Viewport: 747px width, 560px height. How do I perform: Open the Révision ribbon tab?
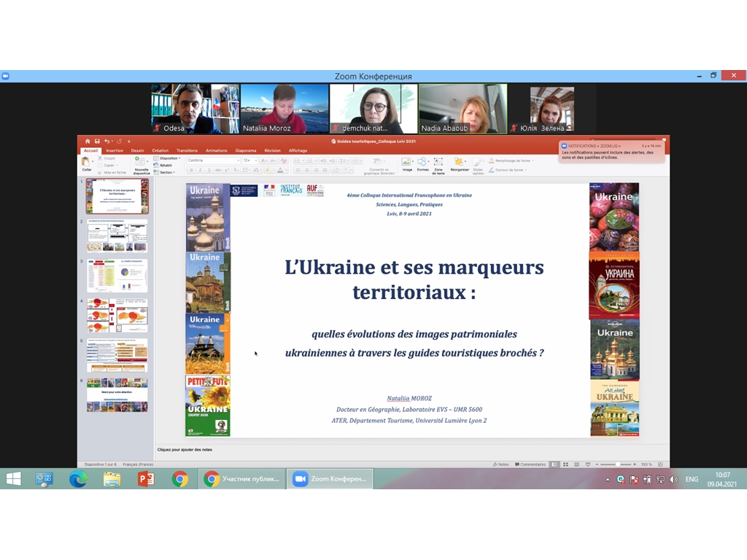tap(273, 150)
